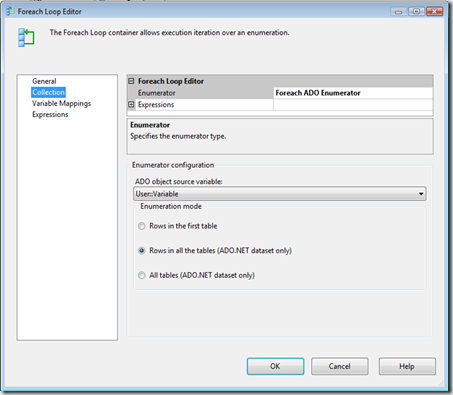Image resolution: width=453 pixels, height=395 pixels.
Task: Click the dialog's bottom-right resize grip
Action: coord(442,383)
